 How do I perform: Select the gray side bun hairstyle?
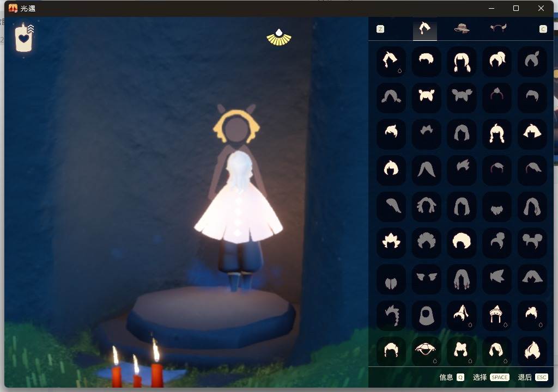[x=497, y=243]
